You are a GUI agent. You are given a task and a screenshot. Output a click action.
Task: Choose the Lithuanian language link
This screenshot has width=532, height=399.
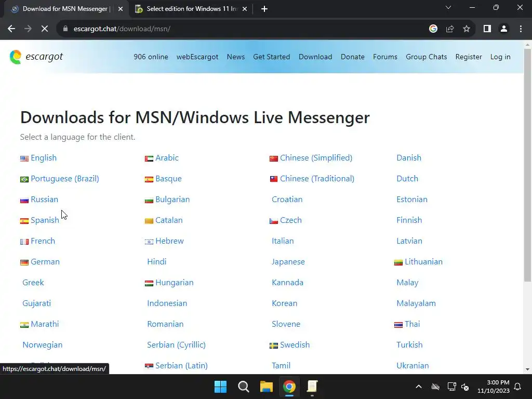[423, 262]
